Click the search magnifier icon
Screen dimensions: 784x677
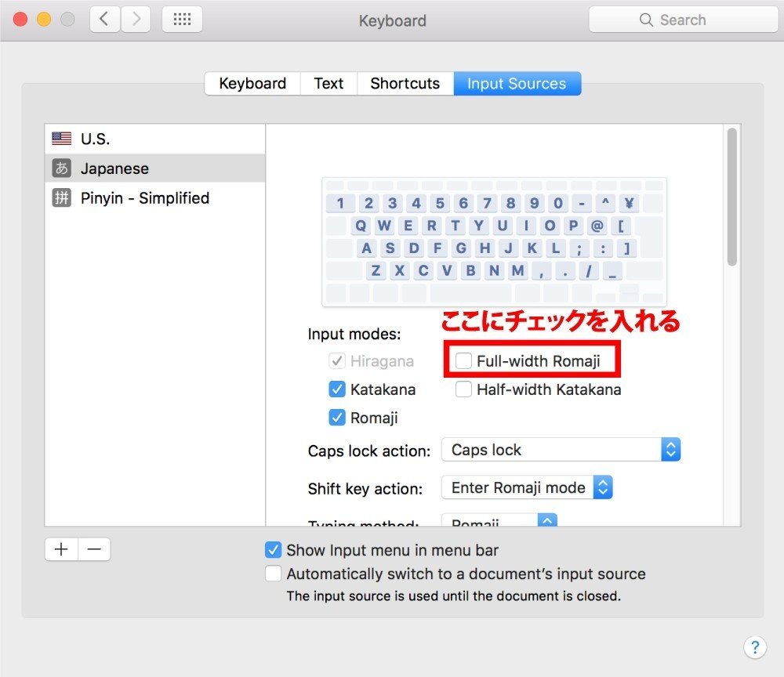(645, 20)
